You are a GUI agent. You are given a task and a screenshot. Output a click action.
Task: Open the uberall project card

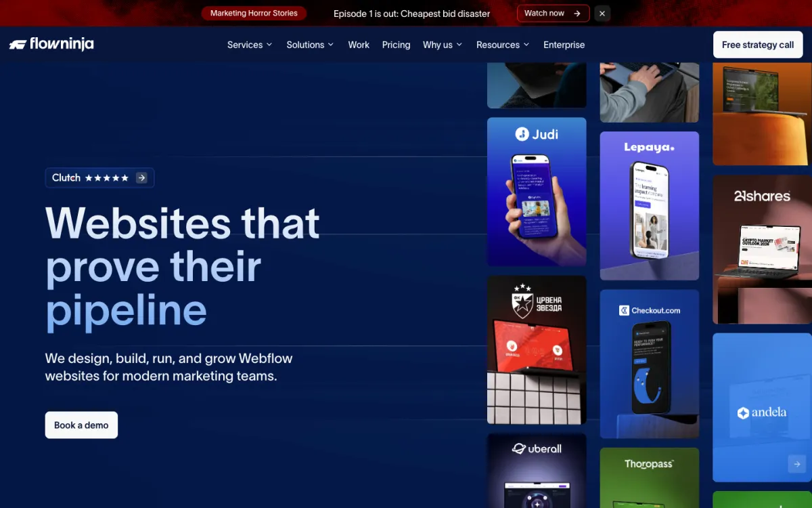click(x=537, y=471)
